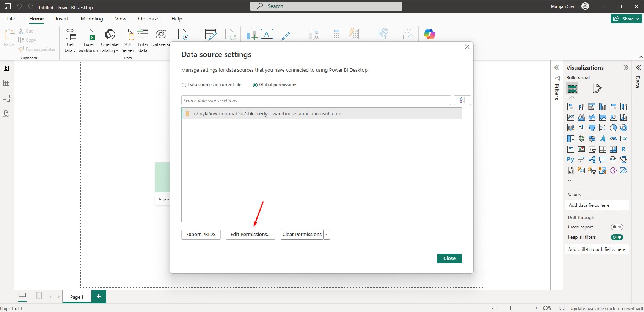The height and width of the screenshot is (312, 644).
Task: Select Global permissions radio option
Action: [275, 85]
